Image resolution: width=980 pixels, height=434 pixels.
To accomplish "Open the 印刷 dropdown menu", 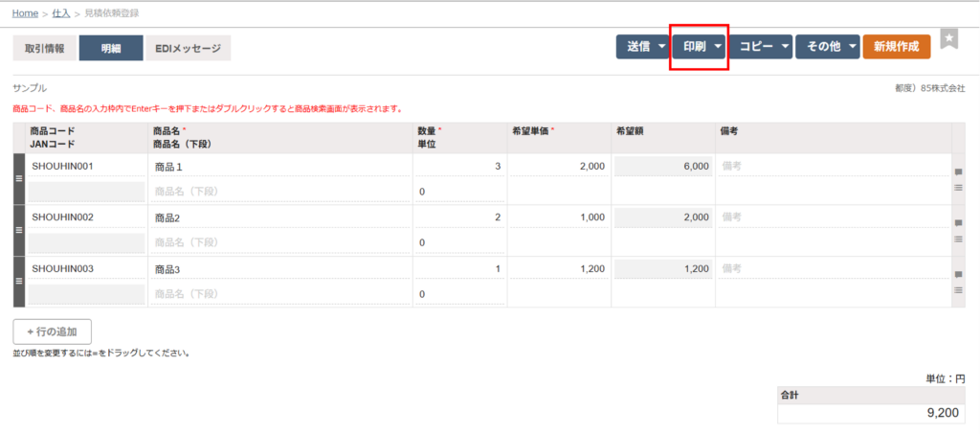I will point(699,47).
